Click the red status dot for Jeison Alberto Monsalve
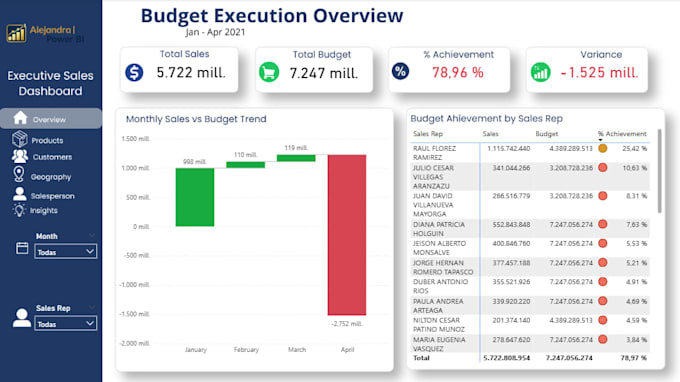The height and width of the screenshot is (382, 680). click(x=602, y=243)
